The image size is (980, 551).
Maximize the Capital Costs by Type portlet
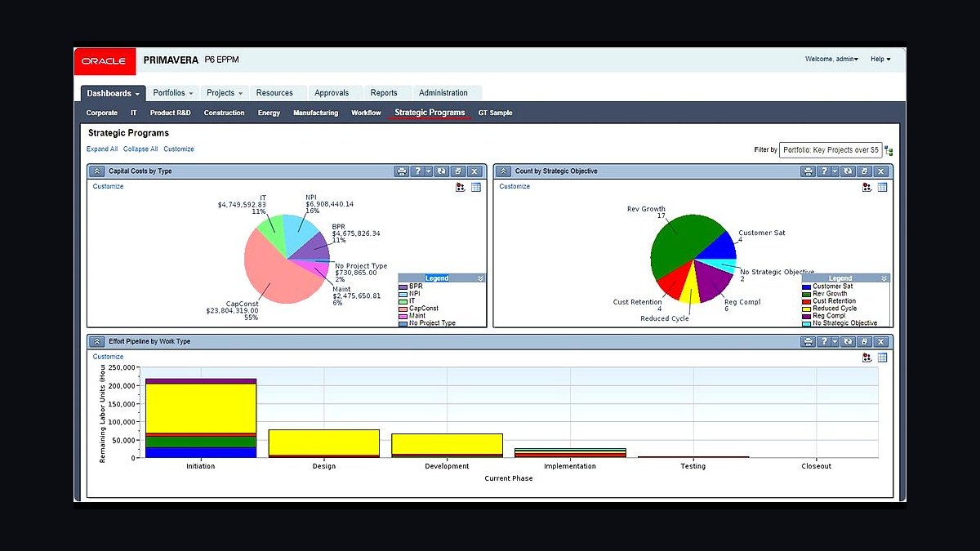pyautogui.click(x=457, y=171)
